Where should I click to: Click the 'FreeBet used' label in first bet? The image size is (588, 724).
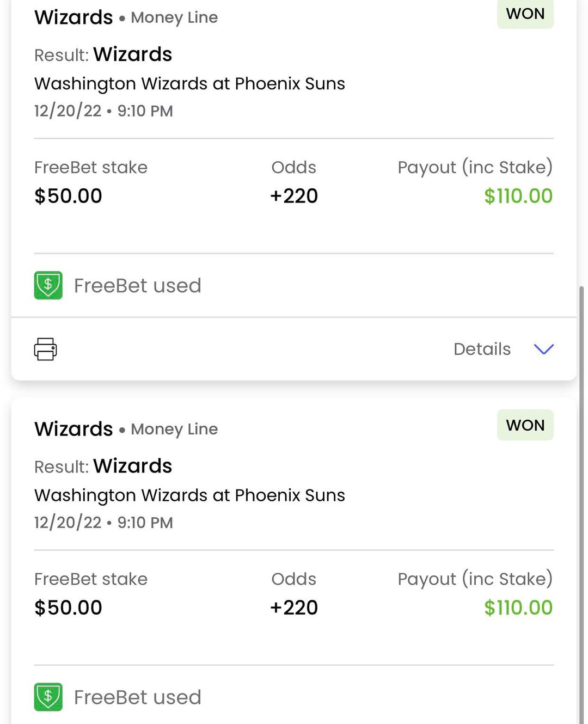point(137,286)
